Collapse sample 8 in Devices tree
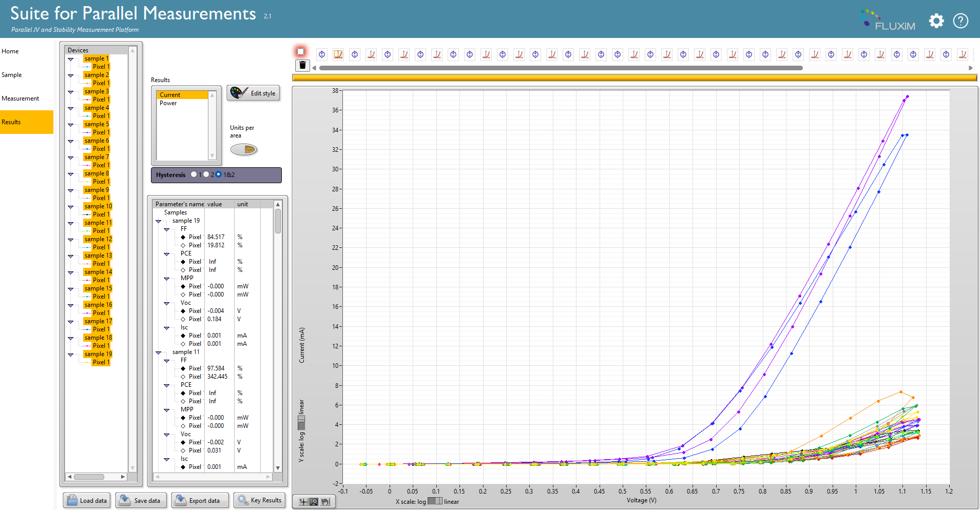Screen dimensions: 980x510 tap(71, 174)
